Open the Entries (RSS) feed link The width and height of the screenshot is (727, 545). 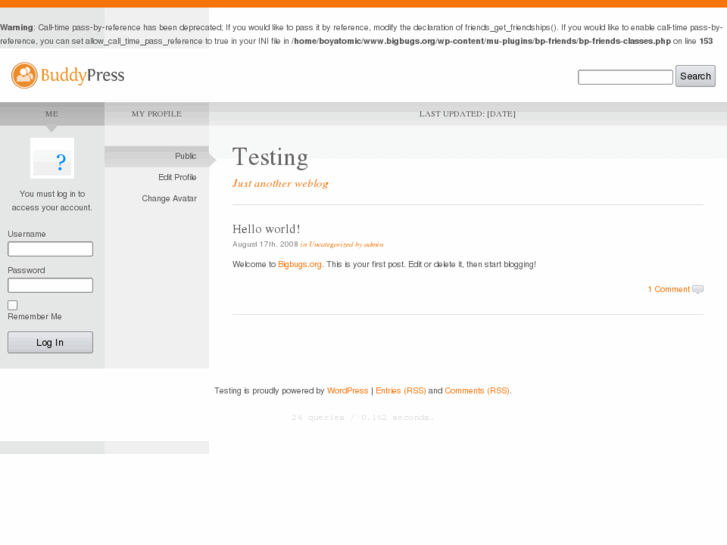pyautogui.click(x=401, y=391)
